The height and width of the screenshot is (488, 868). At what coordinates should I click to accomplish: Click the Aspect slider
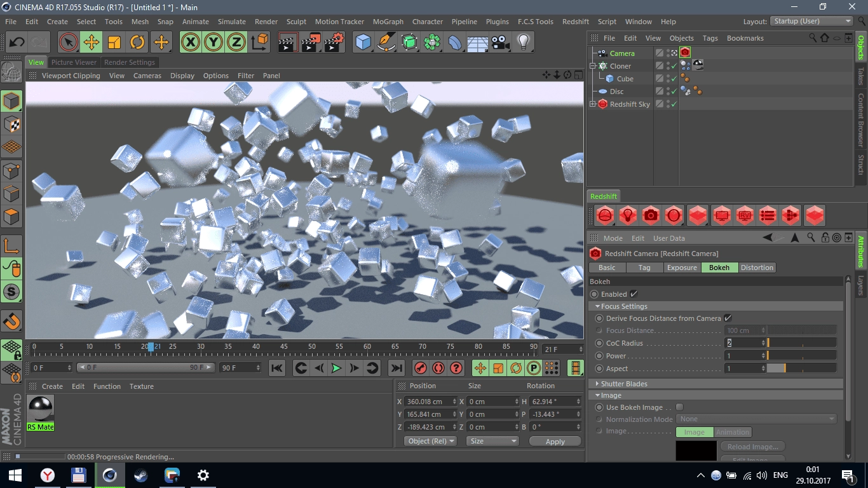(802, 368)
